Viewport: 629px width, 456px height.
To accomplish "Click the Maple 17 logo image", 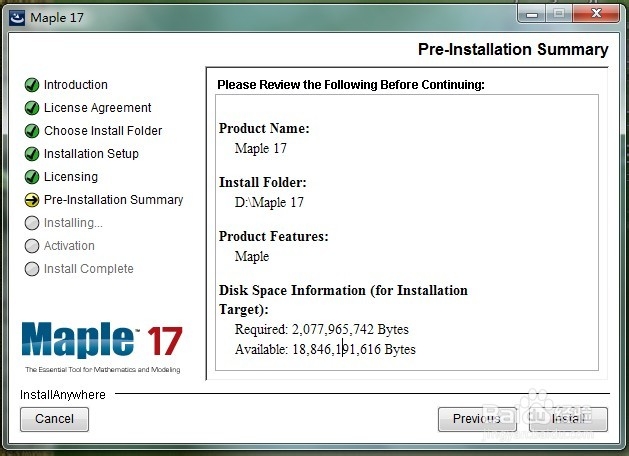I will pos(102,348).
